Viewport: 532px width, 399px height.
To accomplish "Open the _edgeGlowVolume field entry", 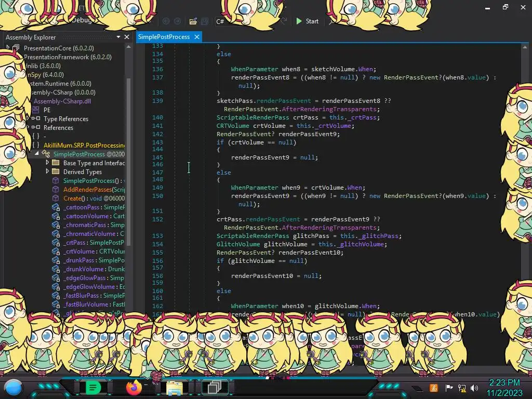I will 94,286.
